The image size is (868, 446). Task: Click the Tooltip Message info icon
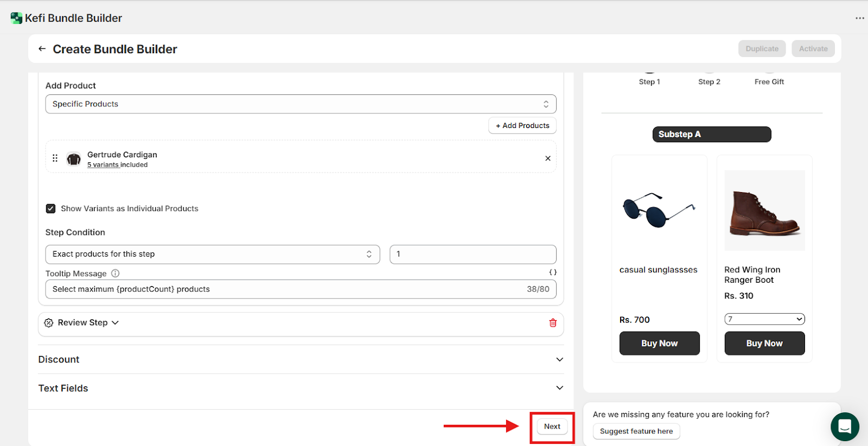[x=115, y=273]
